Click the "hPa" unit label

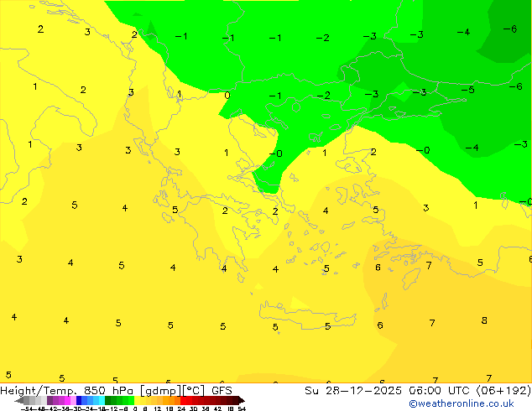click(x=123, y=391)
